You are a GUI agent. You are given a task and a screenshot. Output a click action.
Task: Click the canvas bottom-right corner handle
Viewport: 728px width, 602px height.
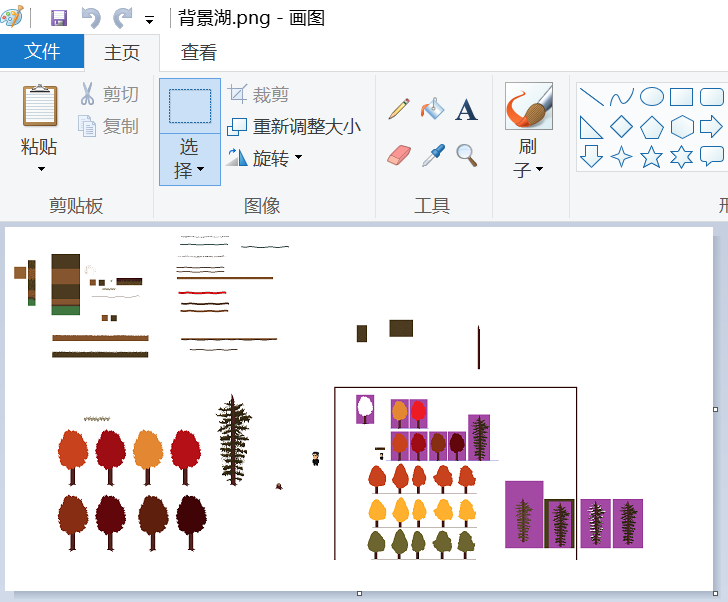715,593
